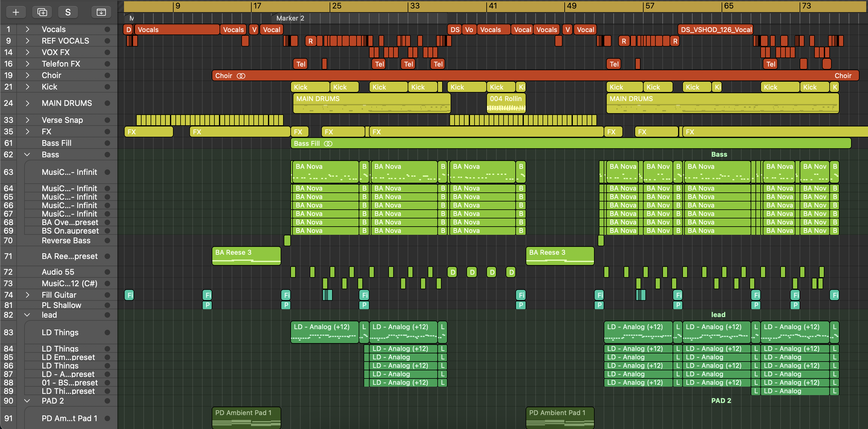Screen dimensions: 868x429
Task: Select the first Kick region
Action: pyautogui.click(x=310, y=87)
